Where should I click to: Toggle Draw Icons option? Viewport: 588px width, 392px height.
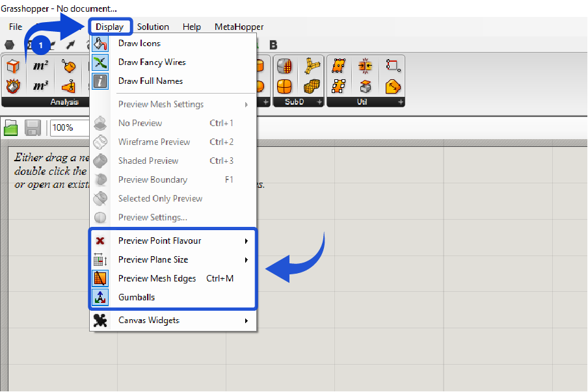[x=173, y=44]
